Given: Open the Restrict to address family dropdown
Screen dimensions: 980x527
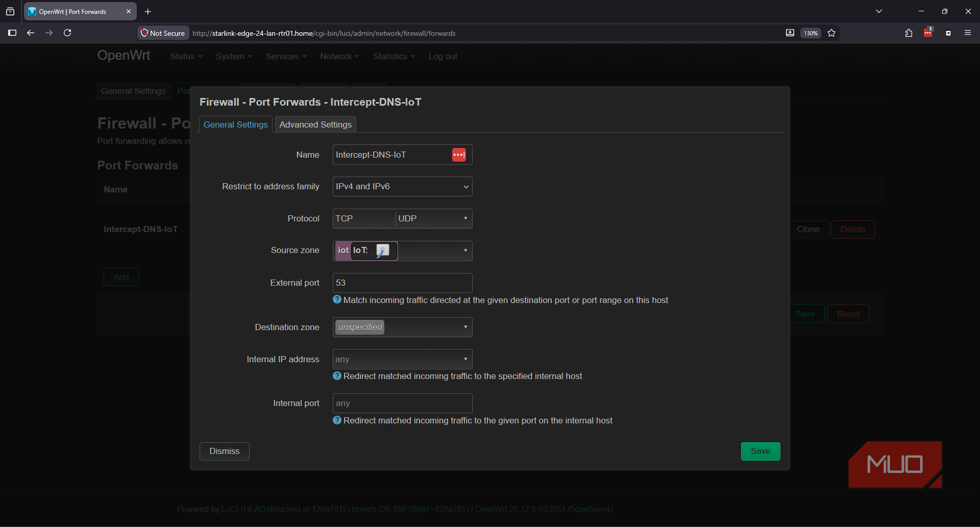Looking at the screenshot, I should [402, 186].
